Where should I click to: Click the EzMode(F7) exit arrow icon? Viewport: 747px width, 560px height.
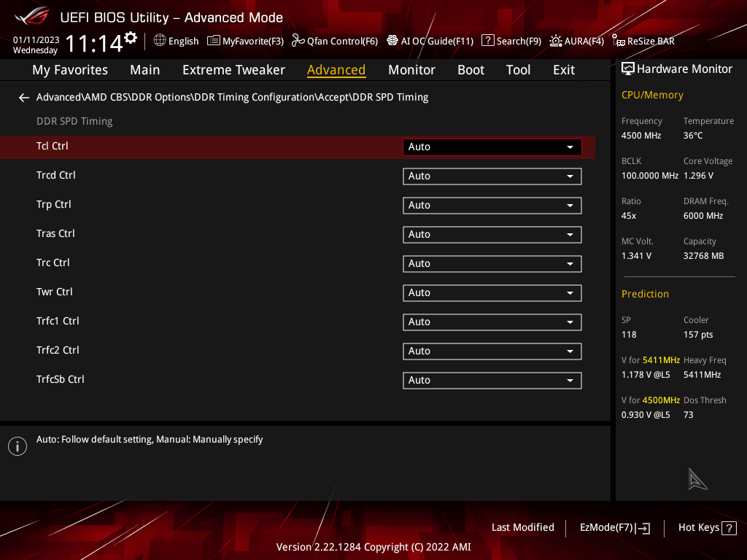643,528
